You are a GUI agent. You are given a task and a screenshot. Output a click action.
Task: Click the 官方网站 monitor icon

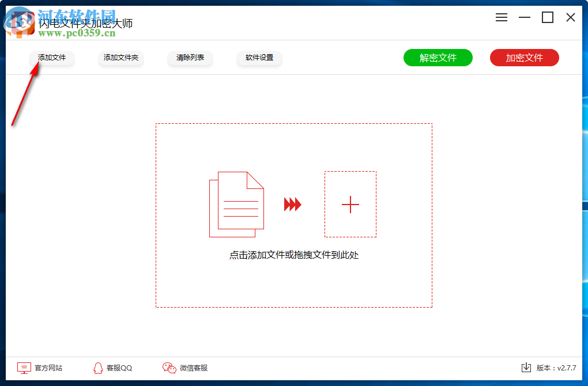click(x=23, y=368)
